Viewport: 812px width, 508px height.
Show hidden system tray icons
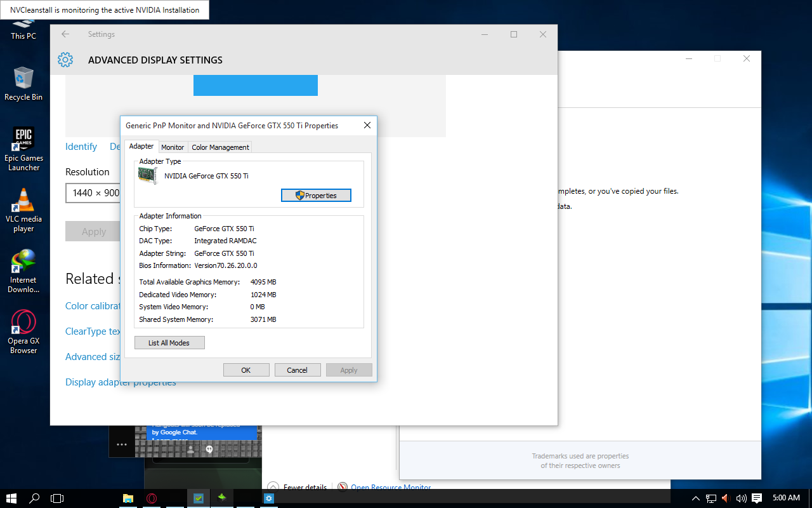(x=695, y=498)
